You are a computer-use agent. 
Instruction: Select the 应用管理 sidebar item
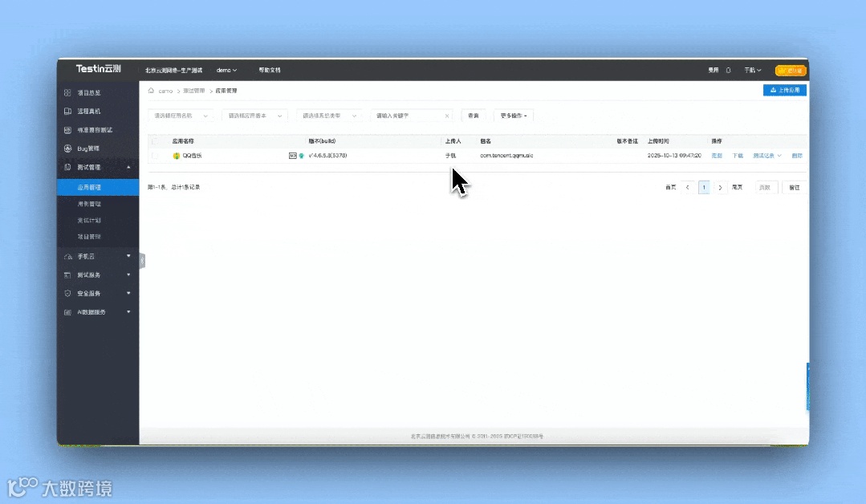click(98, 187)
